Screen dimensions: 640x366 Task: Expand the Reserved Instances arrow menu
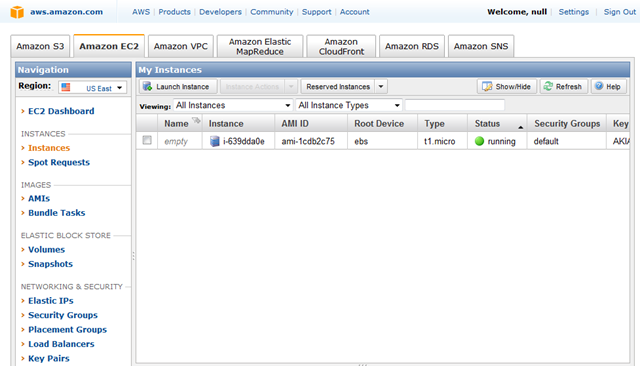(381, 87)
